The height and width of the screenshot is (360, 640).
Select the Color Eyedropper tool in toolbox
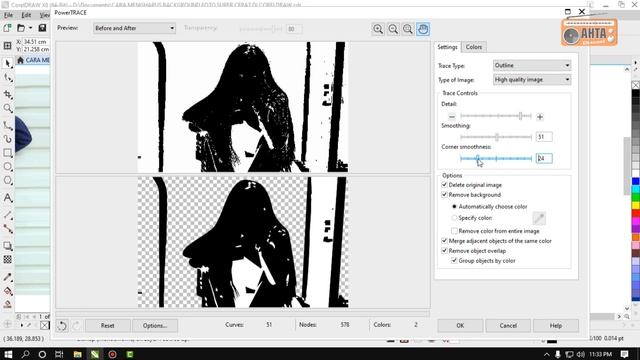tap(8, 277)
